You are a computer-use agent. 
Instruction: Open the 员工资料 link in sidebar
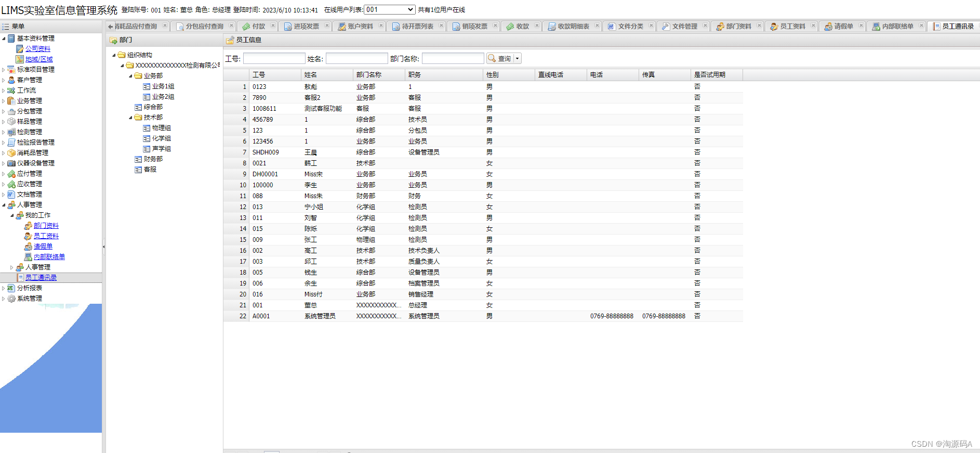pyautogui.click(x=46, y=236)
